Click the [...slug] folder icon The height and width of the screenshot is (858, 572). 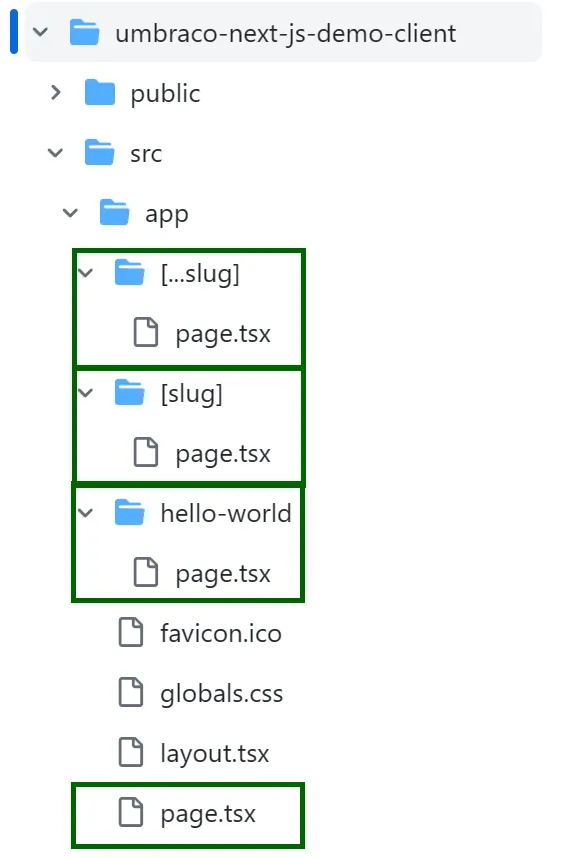[130, 273]
